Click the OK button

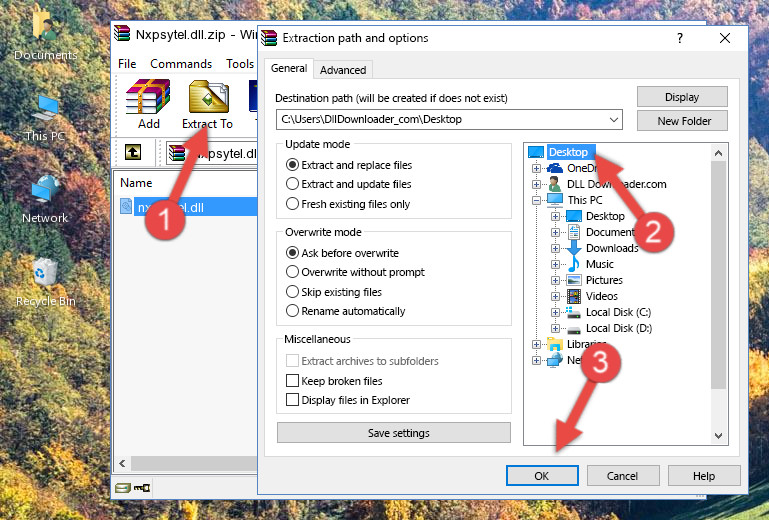point(542,476)
